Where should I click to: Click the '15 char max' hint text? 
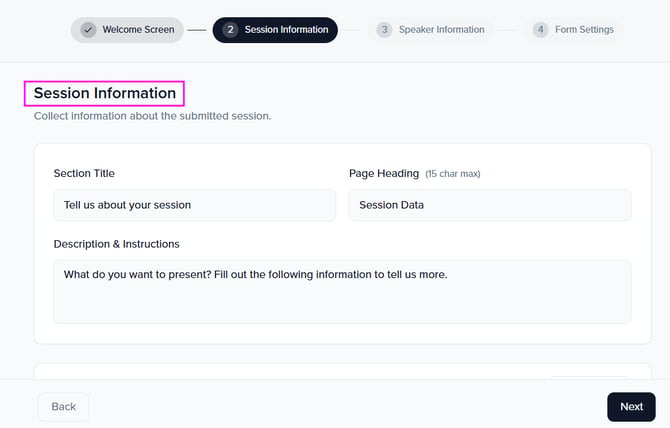pos(453,174)
